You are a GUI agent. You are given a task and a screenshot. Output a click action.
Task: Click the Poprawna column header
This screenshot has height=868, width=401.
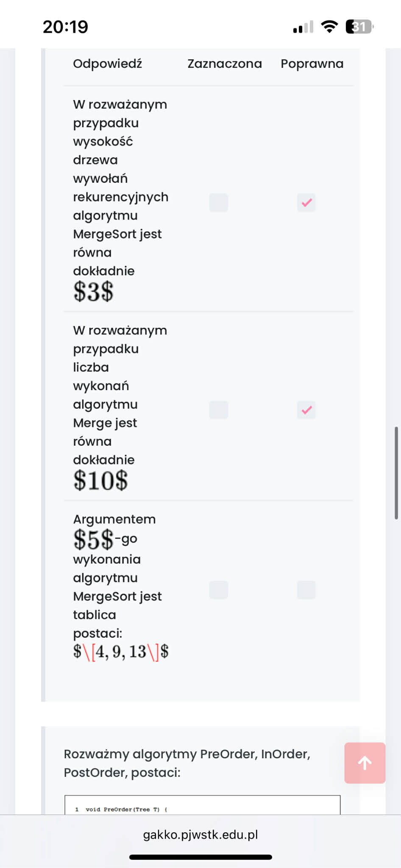coord(312,64)
